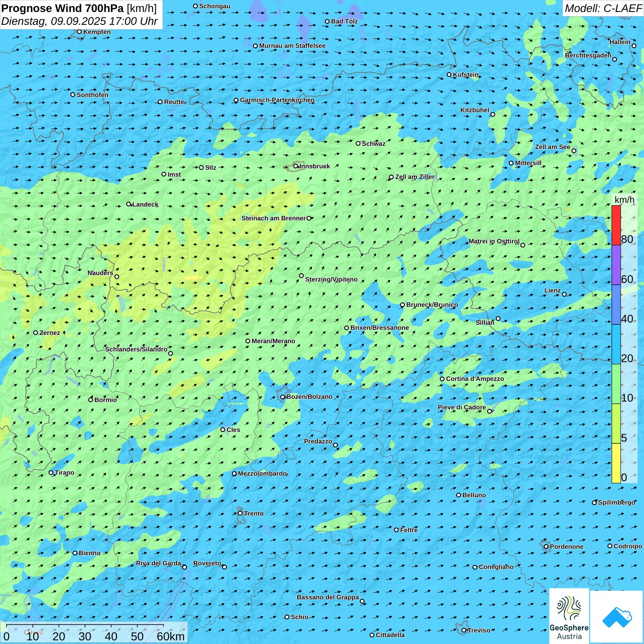Click the date "Dienstag, 09.09.2025 17:00 Uhr"

pos(80,21)
